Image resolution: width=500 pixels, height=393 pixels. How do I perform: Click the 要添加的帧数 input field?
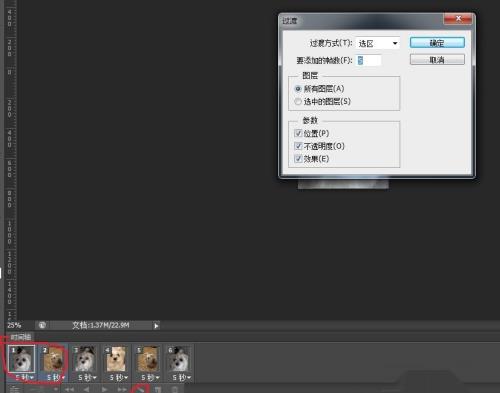(x=368, y=60)
